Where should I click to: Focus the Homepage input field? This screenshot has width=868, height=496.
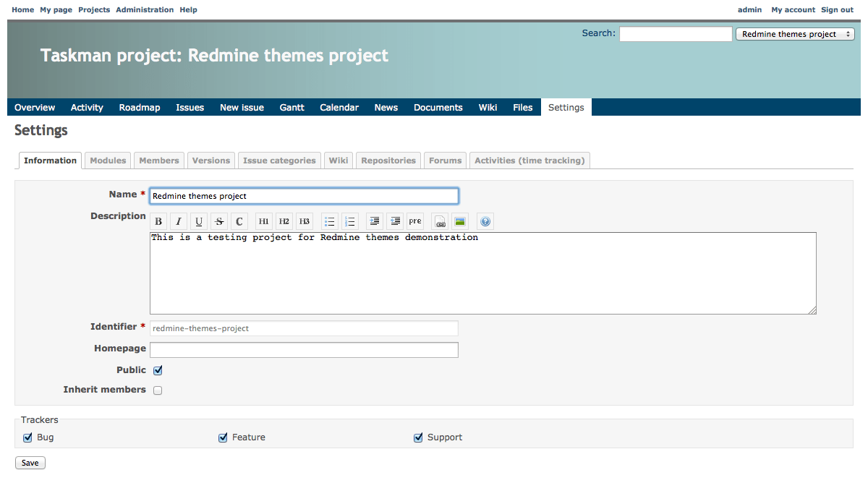click(x=304, y=350)
